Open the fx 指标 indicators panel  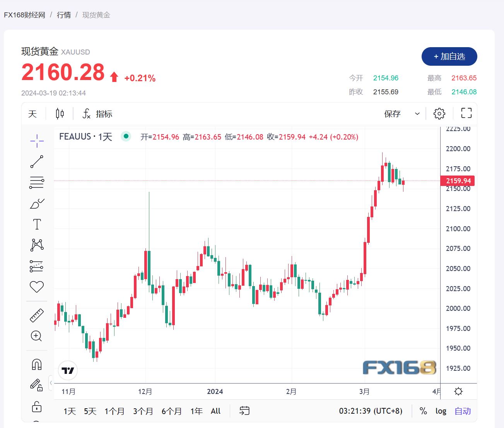click(96, 113)
